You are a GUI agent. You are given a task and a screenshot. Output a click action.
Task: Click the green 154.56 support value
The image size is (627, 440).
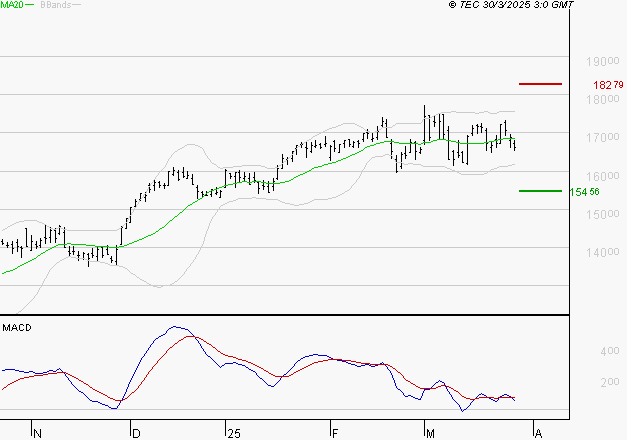tap(585, 192)
